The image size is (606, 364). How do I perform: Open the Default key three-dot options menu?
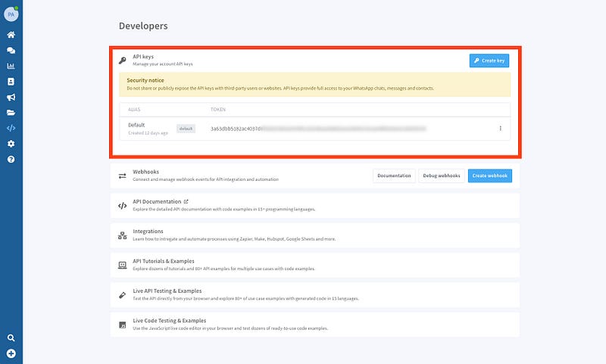[x=500, y=129]
